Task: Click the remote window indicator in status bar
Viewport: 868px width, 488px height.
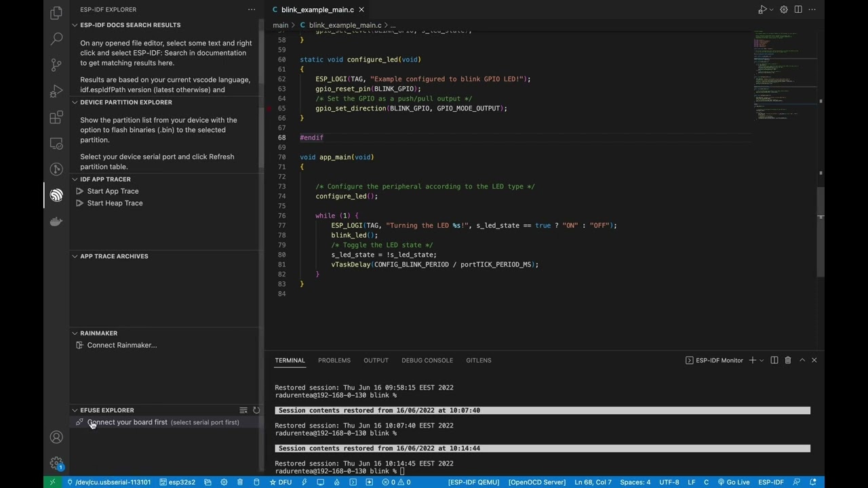Action: click(52, 482)
